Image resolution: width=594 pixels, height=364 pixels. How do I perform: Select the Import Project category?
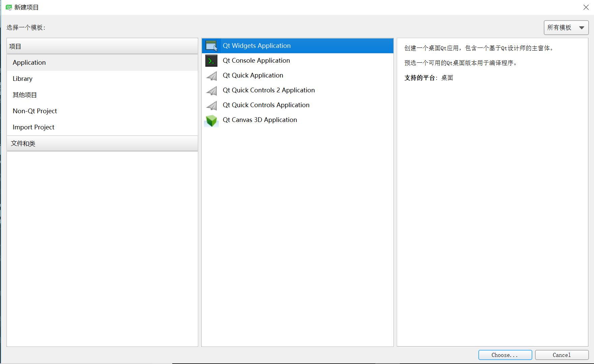pyautogui.click(x=102, y=127)
